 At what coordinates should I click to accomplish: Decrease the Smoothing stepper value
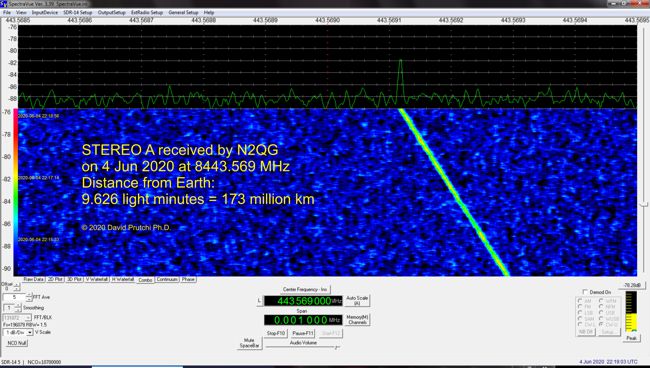(x=18, y=310)
